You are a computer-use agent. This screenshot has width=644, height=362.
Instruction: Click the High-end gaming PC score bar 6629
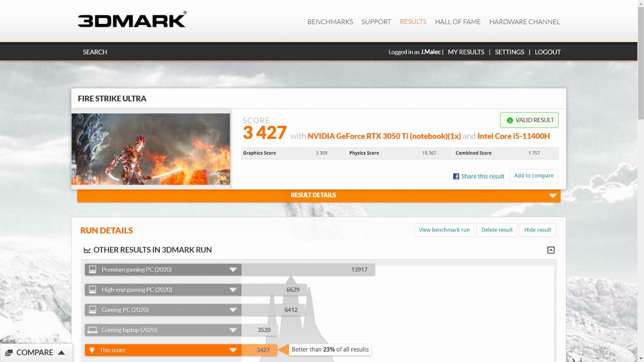tap(274, 290)
